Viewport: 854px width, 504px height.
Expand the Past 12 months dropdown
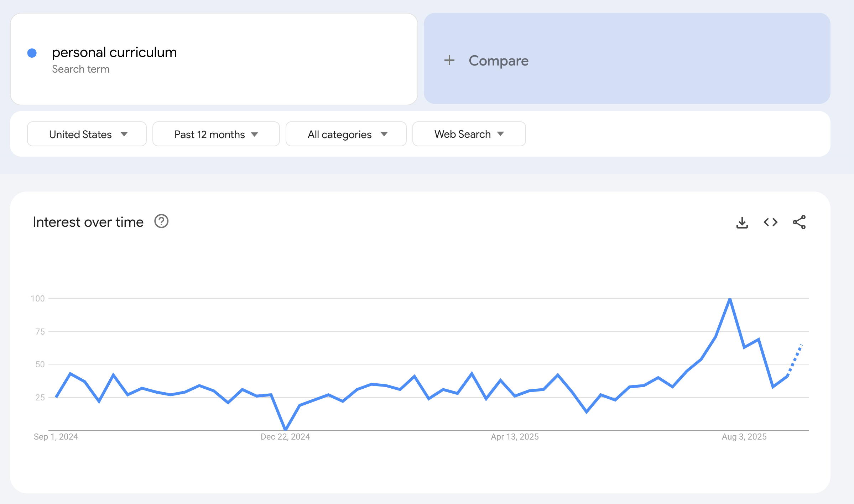(x=216, y=134)
